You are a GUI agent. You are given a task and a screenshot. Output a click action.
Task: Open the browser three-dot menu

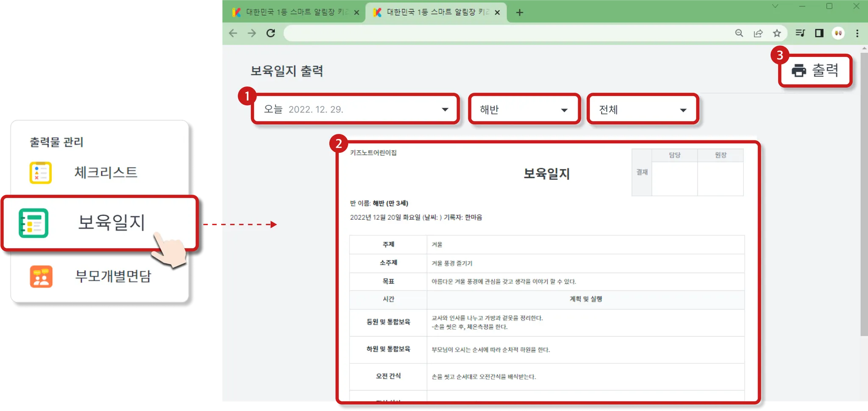[857, 33]
